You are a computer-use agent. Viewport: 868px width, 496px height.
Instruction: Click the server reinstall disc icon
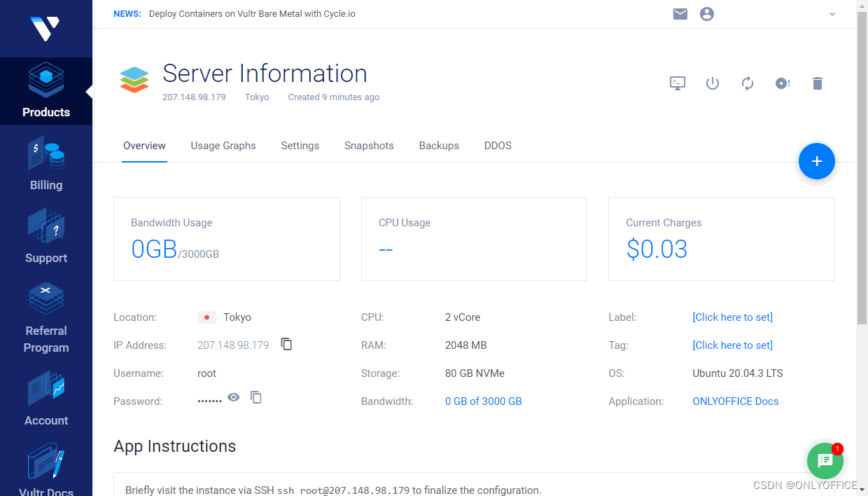783,83
